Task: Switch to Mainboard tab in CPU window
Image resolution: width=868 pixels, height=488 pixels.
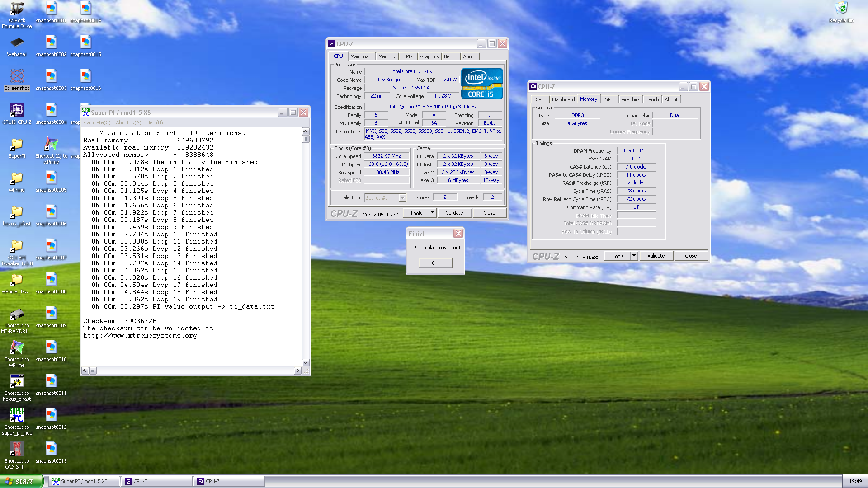Action: tap(362, 56)
